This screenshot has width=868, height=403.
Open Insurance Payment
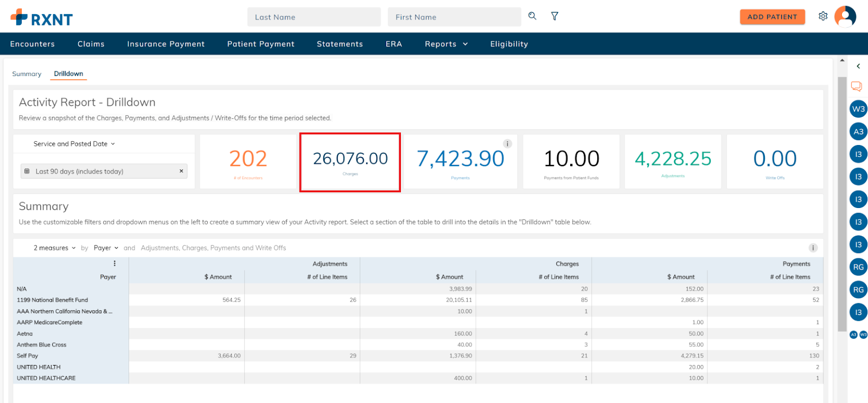tap(166, 44)
